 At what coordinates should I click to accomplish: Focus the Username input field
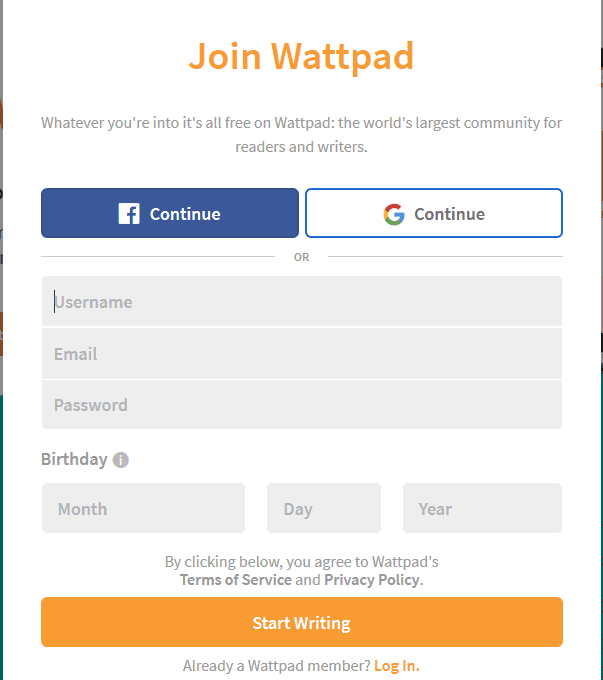click(302, 301)
